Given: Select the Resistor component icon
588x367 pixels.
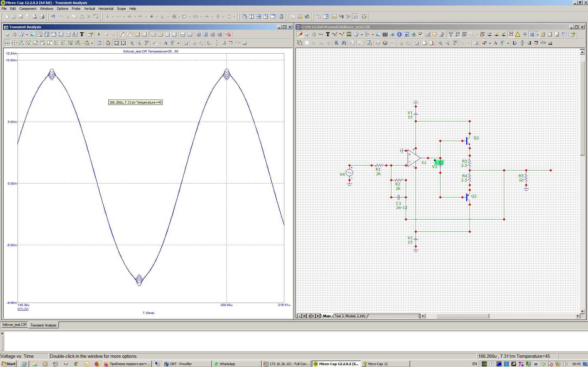Looking at the screenshot, I should [118, 17].
